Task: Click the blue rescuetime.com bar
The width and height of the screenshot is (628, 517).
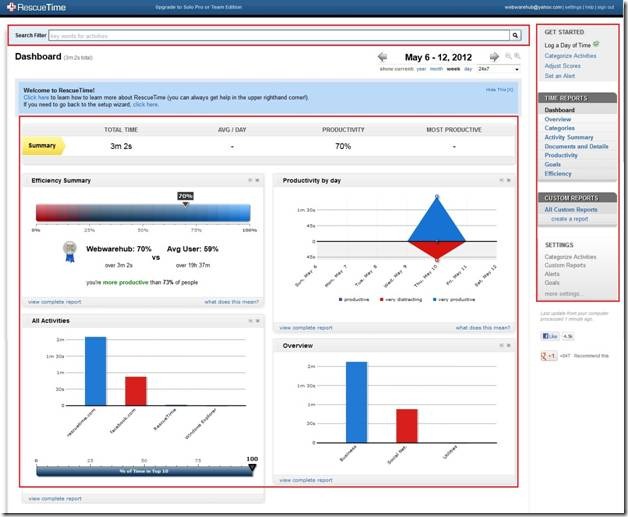Action: pos(95,371)
